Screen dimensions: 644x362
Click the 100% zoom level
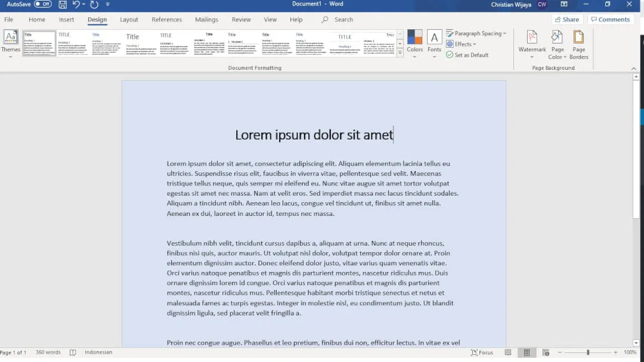630,352
